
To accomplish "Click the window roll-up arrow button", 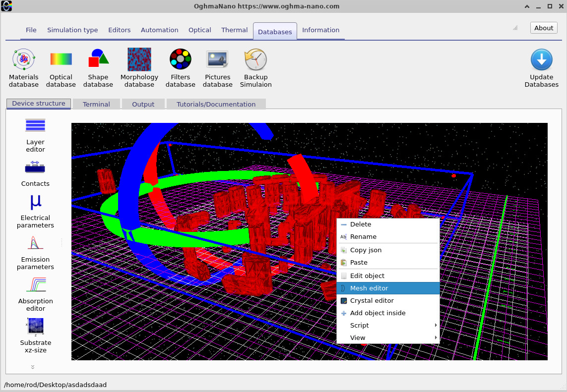I will click(527, 6).
